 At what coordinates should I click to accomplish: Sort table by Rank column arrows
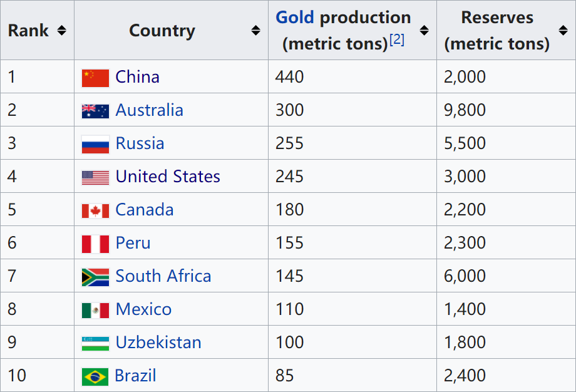pyautogui.click(x=61, y=30)
